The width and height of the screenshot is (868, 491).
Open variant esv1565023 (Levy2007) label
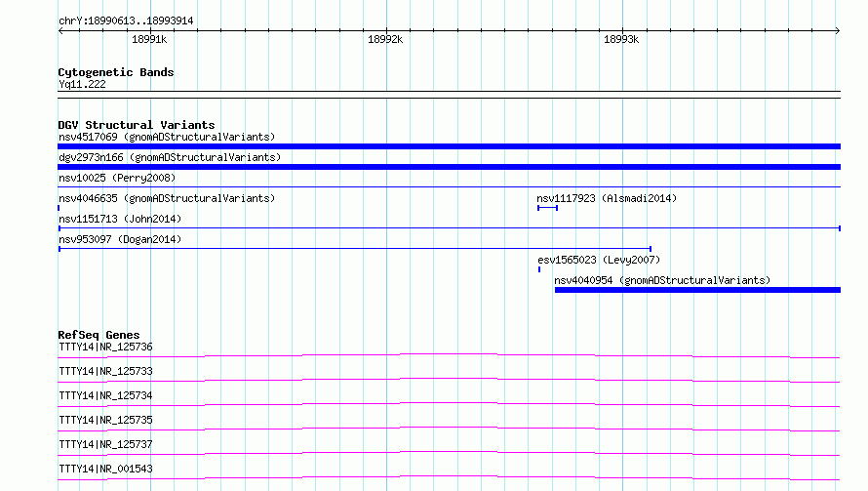coord(599,260)
